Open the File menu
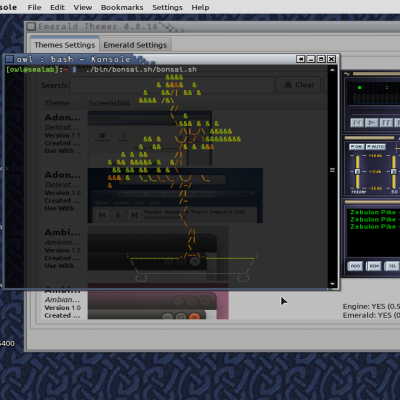This screenshot has width=400, height=400. click(x=34, y=7)
